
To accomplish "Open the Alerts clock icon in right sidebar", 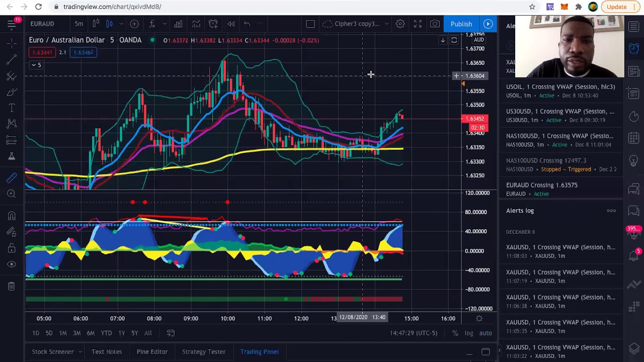I will (633, 49).
